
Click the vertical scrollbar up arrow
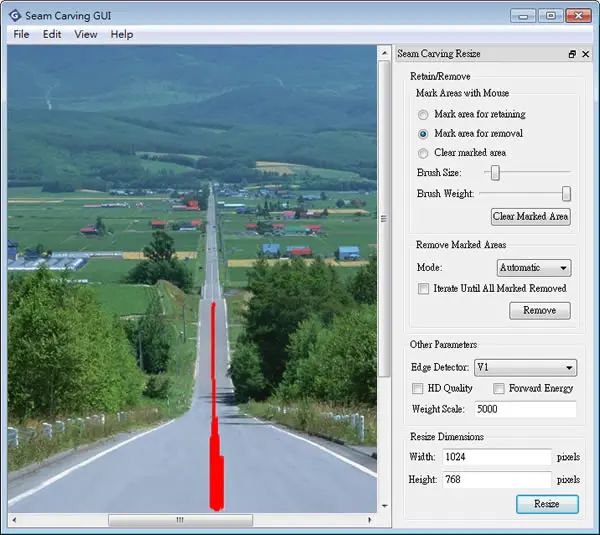(385, 53)
